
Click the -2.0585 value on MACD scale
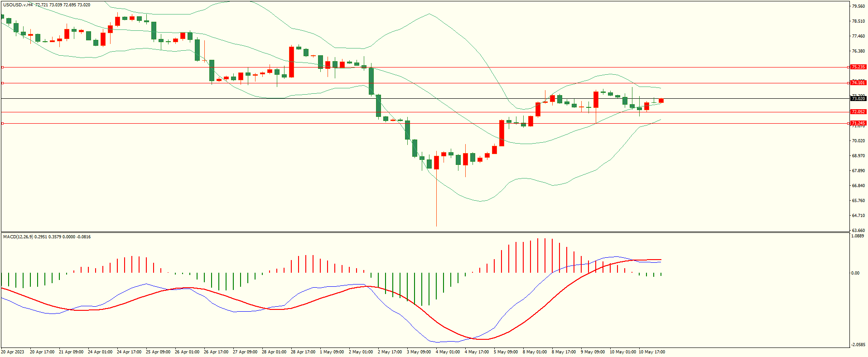858,345
